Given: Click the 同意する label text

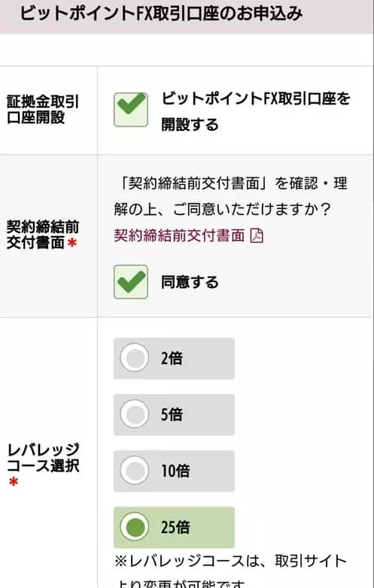Looking at the screenshot, I should pos(190,282).
